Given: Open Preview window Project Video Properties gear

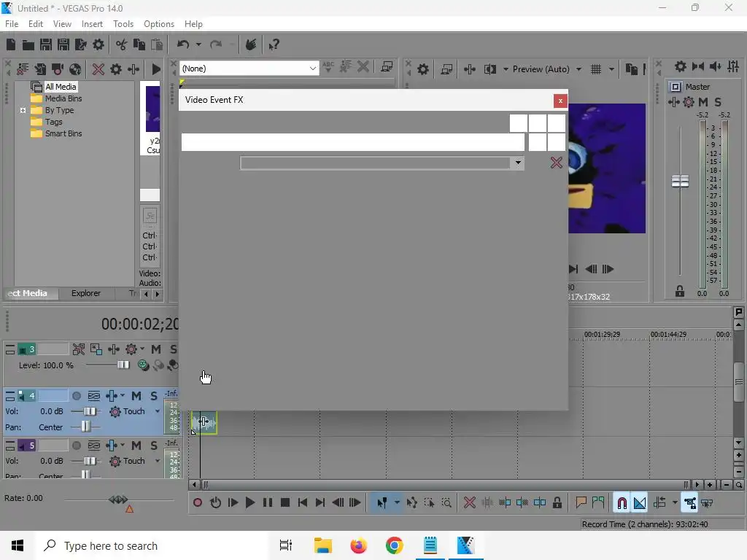Looking at the screenshot, I should [x=423, y=69].
